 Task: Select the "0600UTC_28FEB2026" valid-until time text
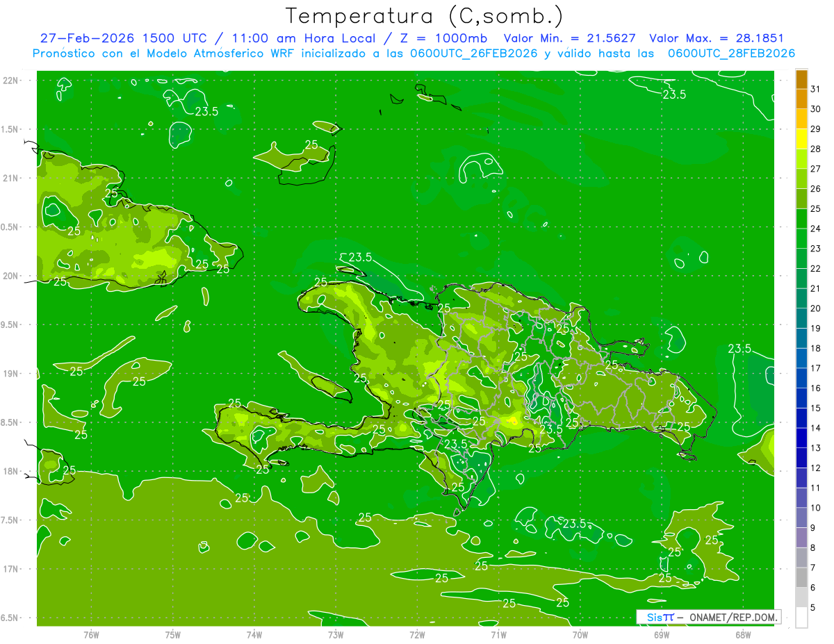[x=731, y=53]
